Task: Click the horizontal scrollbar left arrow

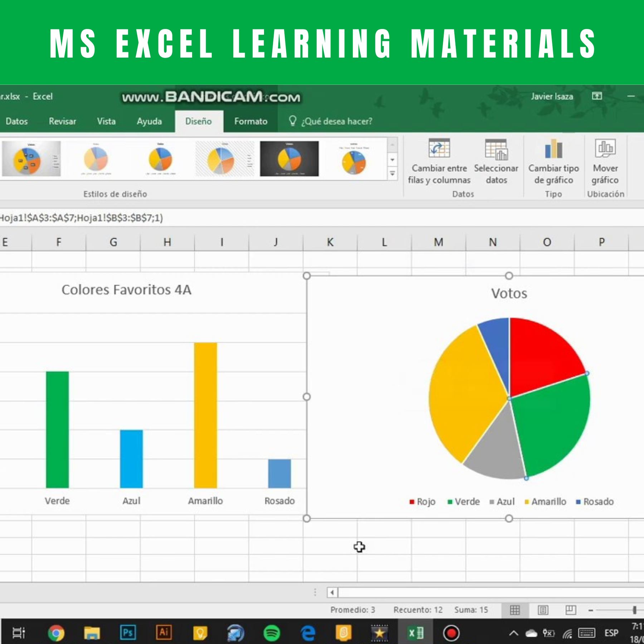Action: [x=332, y=592]
